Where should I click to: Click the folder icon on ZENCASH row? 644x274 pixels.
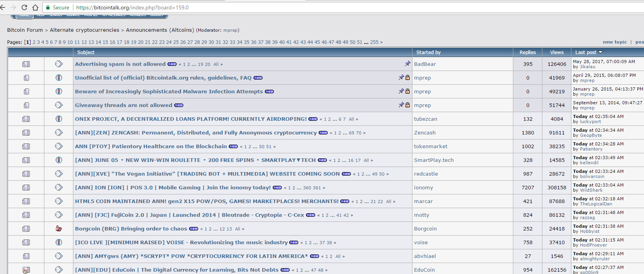pyautogui.click(x=26, y=132)
